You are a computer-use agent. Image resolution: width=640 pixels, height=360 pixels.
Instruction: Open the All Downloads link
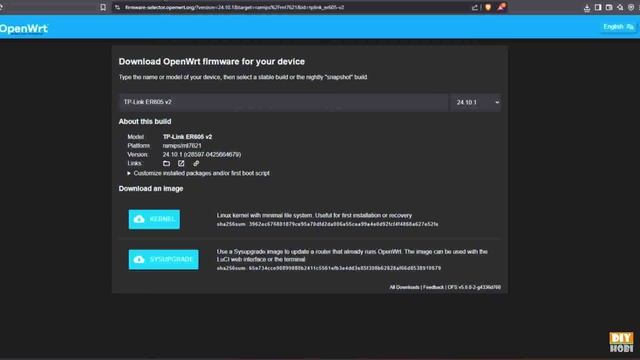[404, 287]
